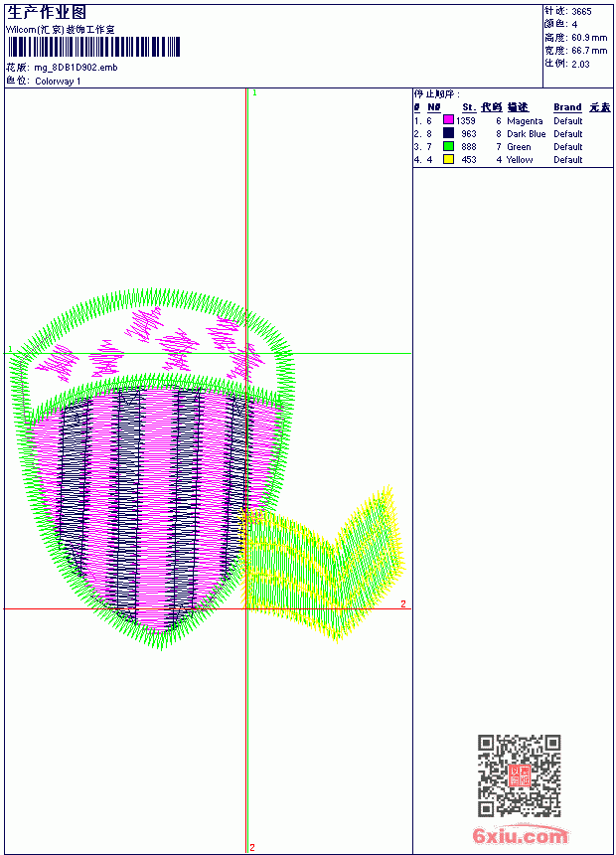Click the 6xiu.com watermark logo
The image size is (616, 855).
point(520,835)
